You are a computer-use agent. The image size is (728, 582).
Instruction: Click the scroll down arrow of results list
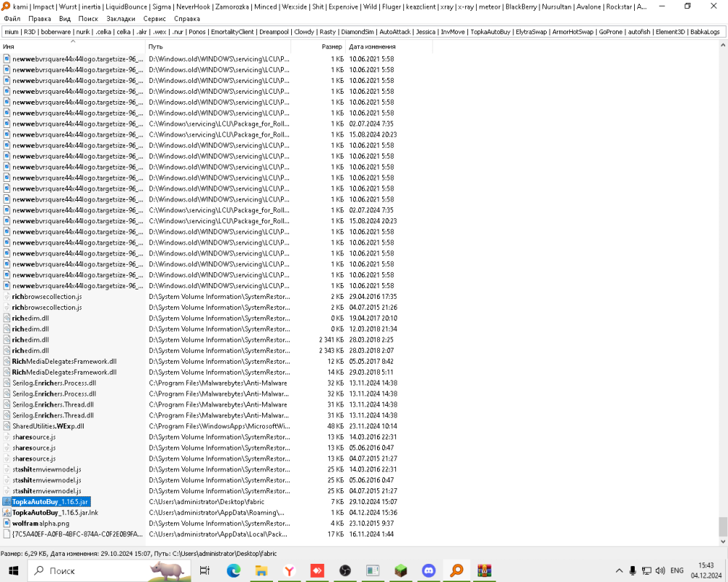(x=723, y=541)
